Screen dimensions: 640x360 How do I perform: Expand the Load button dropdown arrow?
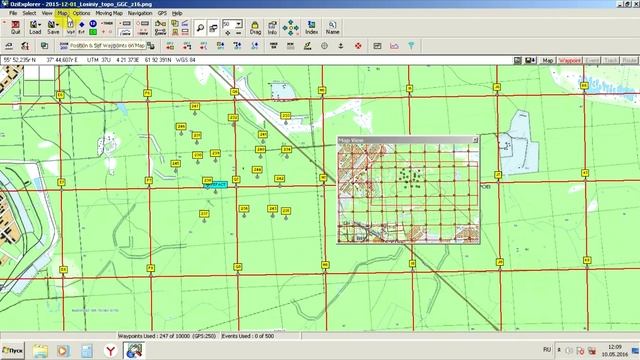point(39,24)
